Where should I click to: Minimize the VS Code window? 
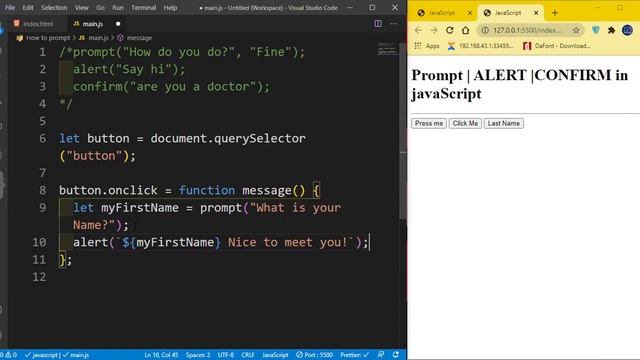350,7
